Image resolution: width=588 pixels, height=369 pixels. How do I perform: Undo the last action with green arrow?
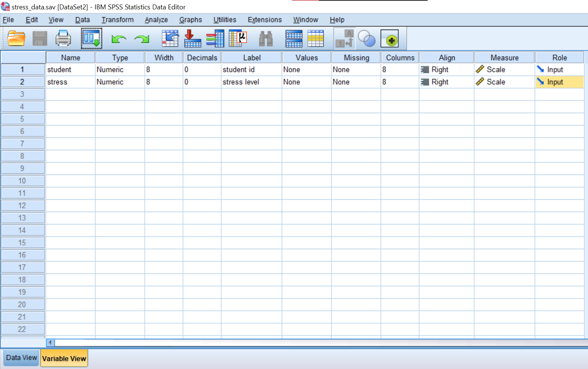[119, 39]
